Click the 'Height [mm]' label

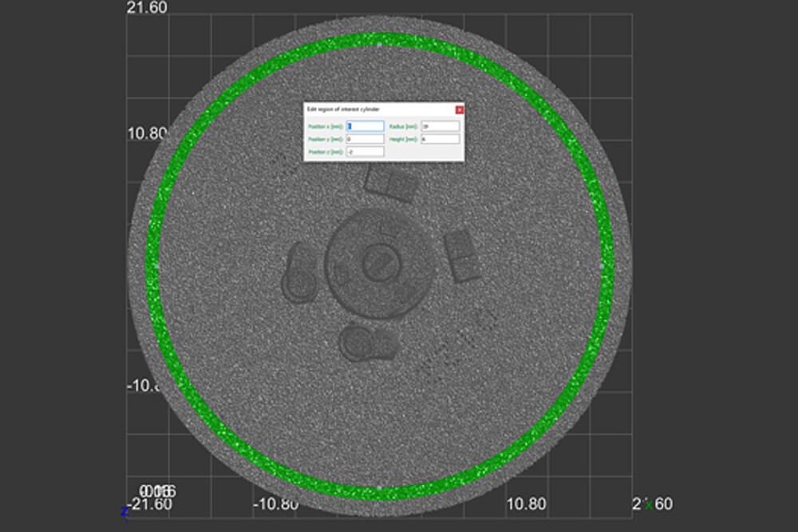[x=403, y=140]
